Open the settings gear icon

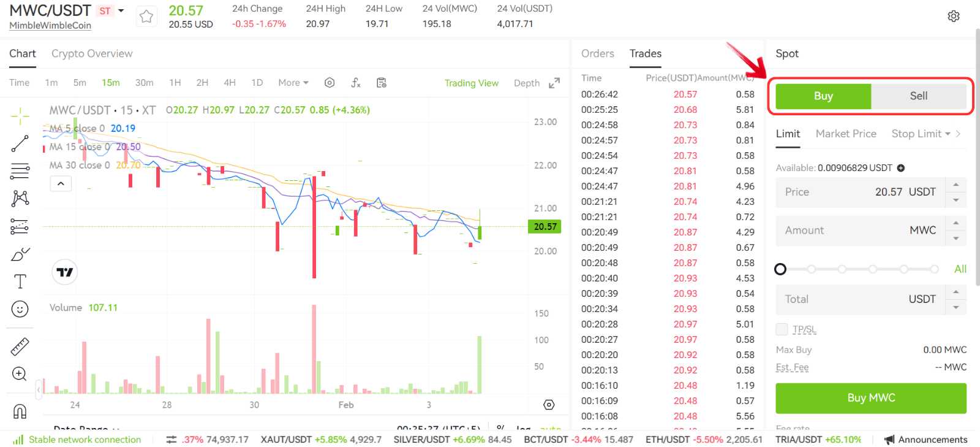click(x=954, y=17)
